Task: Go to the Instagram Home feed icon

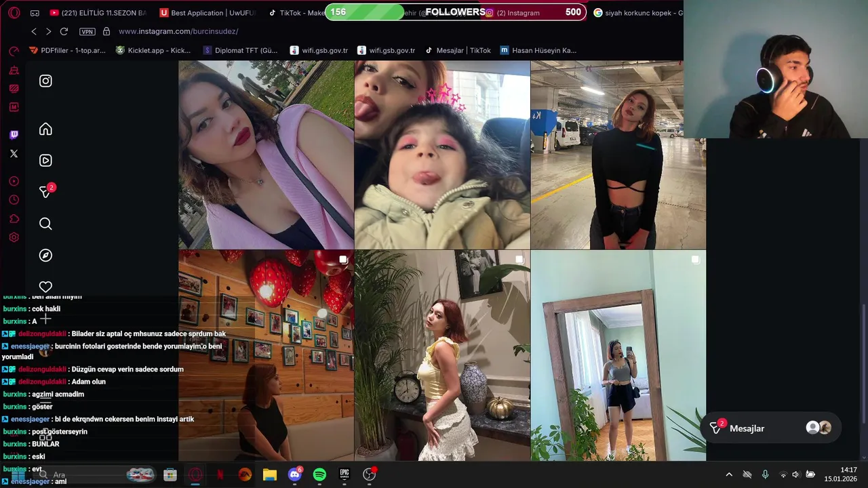Action: [x=45, y=129]
